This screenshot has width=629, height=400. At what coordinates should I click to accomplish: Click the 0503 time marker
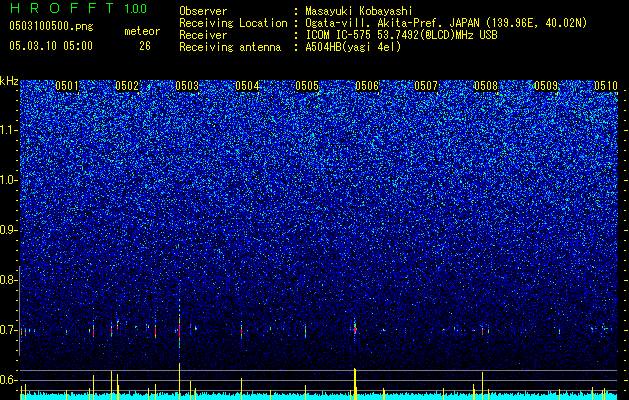[x=187, y=86]
